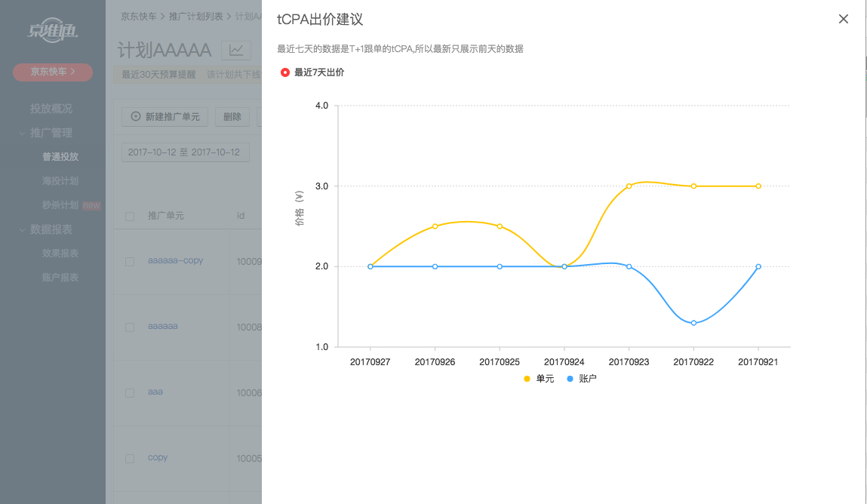This screenshot has width=867, height=504.
Task: Click the 京准通 logo
Action: (52, 31)
